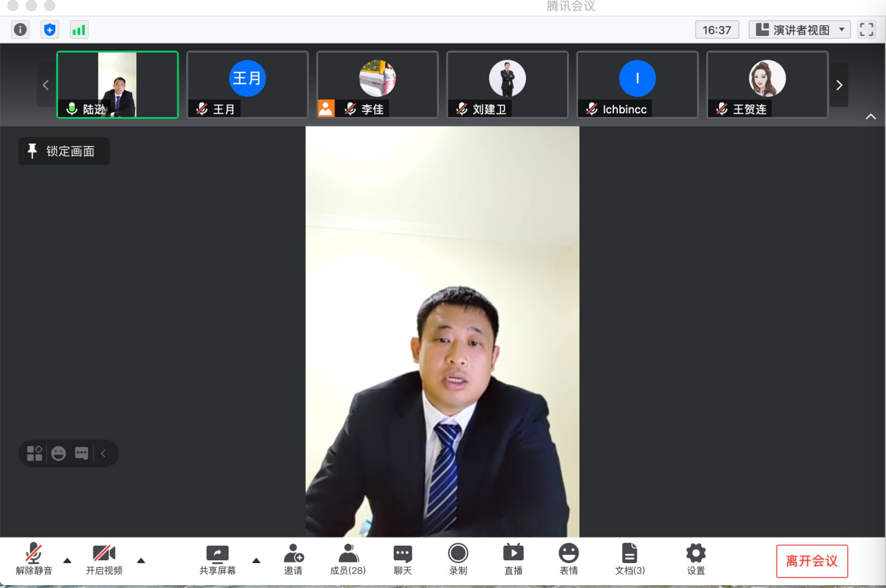Image resolution: width=886 pixels, height=588 pixels.
Task: Open 成员(28) participants list
Action: click(347, 559)
